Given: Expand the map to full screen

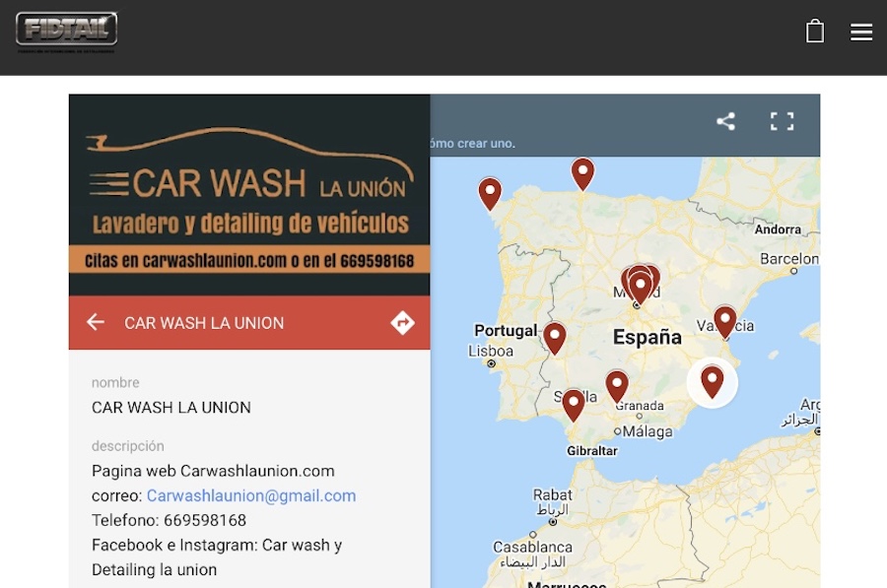Looking at the screenshot, I should [x=782, y=121].
